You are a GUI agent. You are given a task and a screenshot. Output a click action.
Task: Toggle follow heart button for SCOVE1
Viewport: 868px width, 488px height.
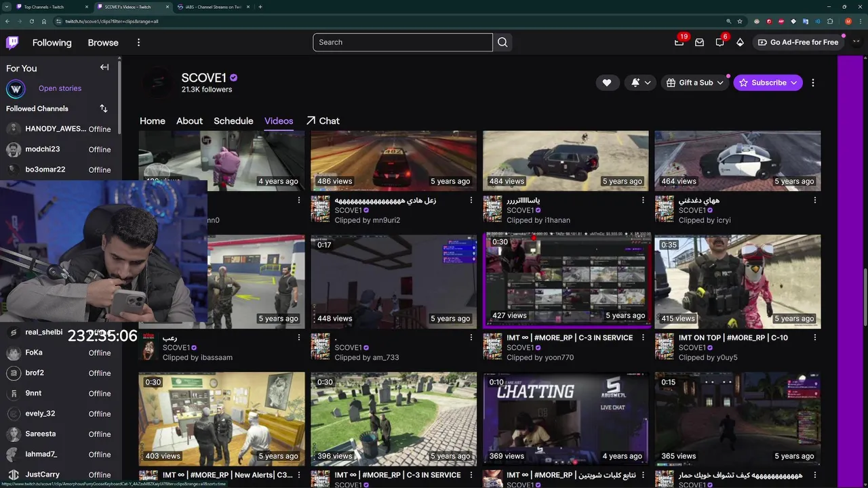tap(607, 83)
